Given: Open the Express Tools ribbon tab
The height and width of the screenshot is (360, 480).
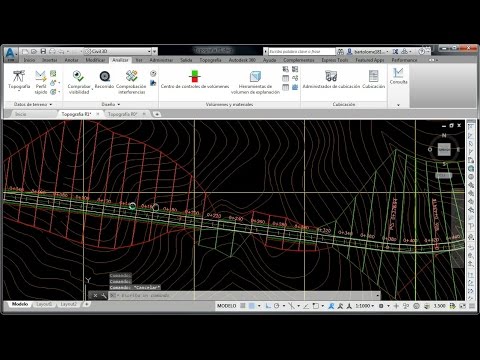Looking at the screenshot, I should pos(335,60).
